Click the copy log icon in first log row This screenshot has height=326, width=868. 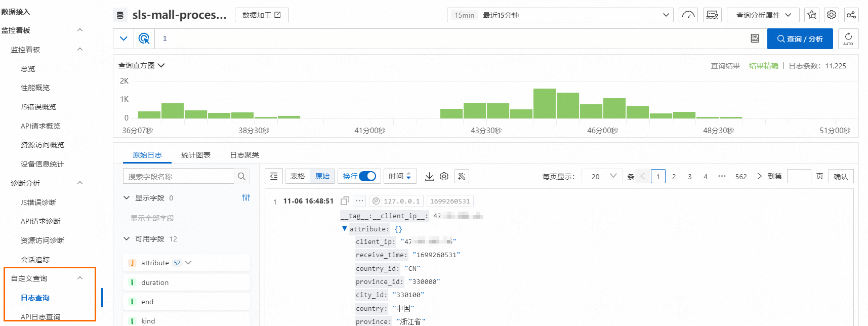pyautogui.click(x=345, y=200)
